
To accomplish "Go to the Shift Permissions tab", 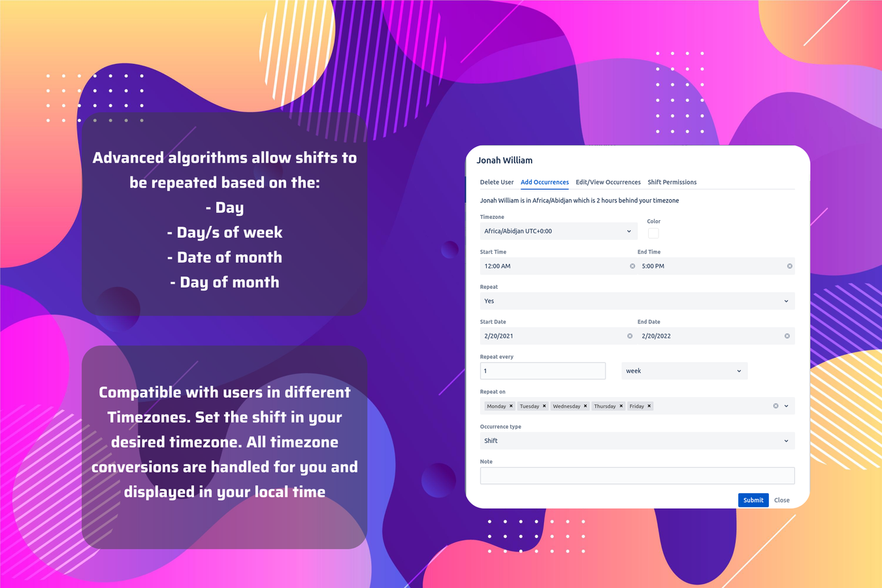I will pyautogui.click(x=672, y=182).
